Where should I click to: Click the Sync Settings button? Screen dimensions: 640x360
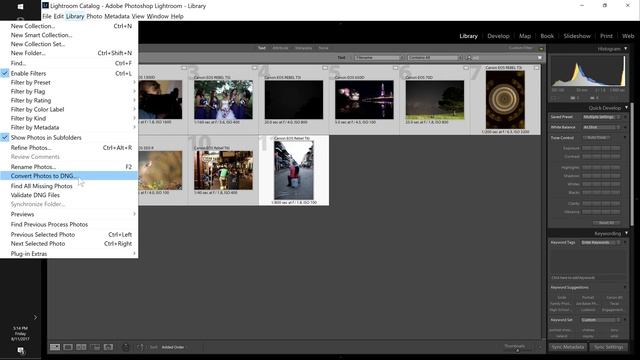pos(609,347)
